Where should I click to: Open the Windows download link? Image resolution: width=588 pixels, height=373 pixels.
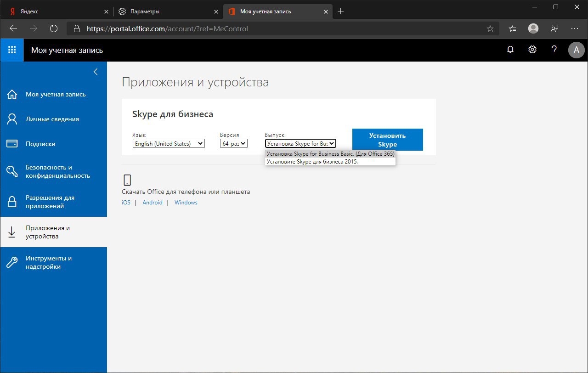coord(186,203)
